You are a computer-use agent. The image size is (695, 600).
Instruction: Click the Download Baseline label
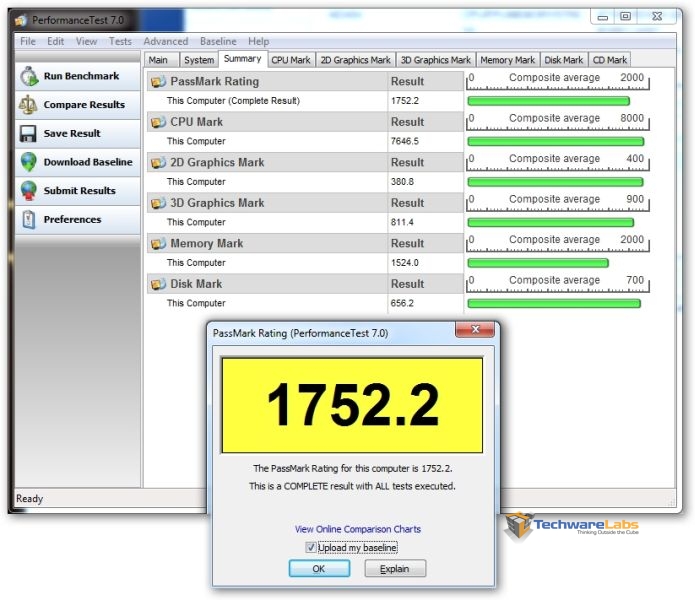click(x=88, y=162)
